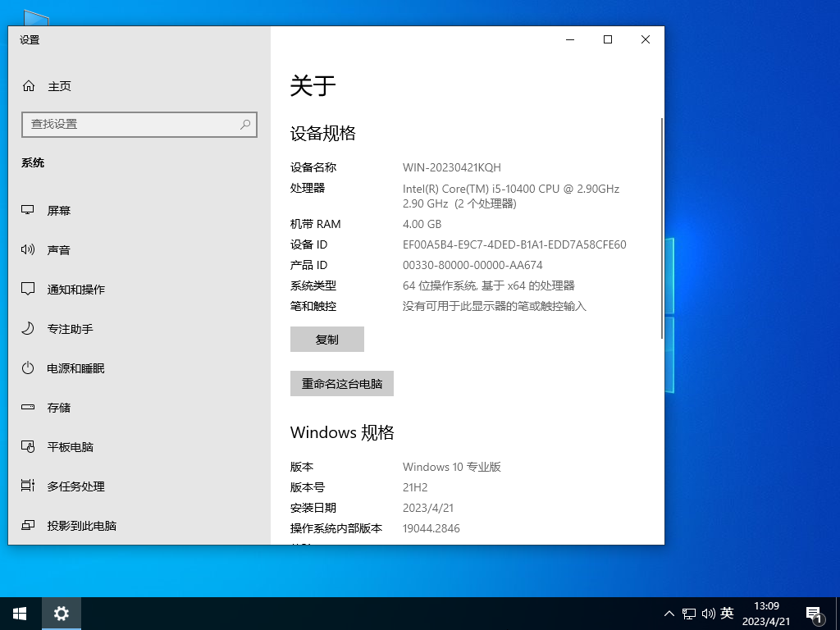Open 声音 (Sound) settings

coord(58,249)
